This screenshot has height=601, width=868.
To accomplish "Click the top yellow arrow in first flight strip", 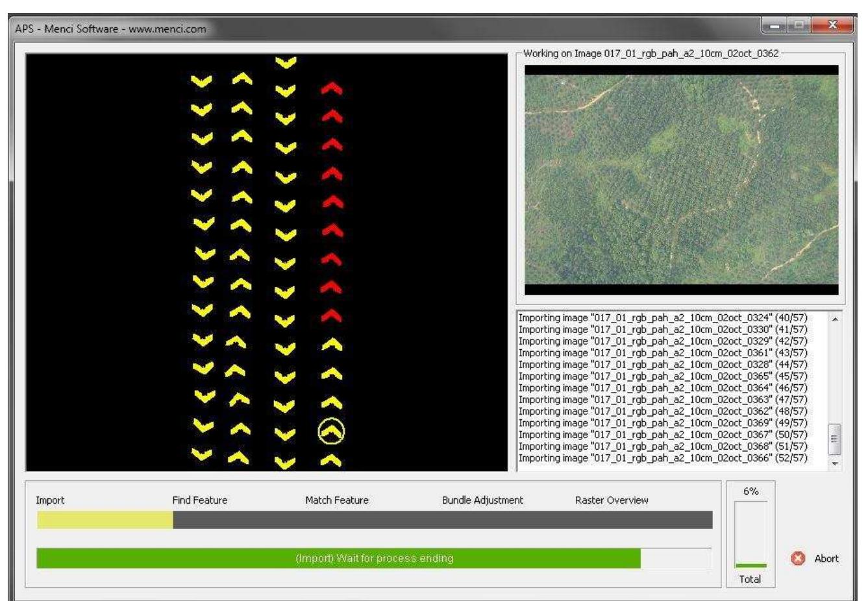I will (x=201, y=81).
